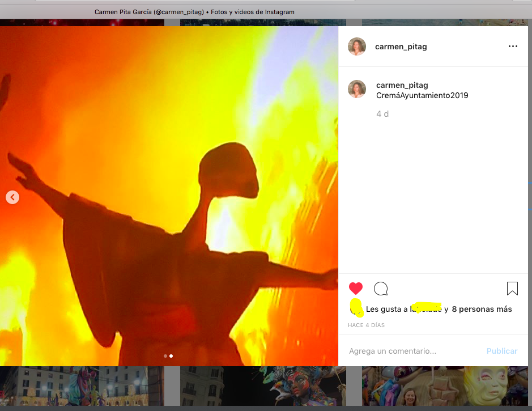The width and height of the screenshot is (532, 411).
Task: Go to the previous photo in carousel
Action: 12,197
